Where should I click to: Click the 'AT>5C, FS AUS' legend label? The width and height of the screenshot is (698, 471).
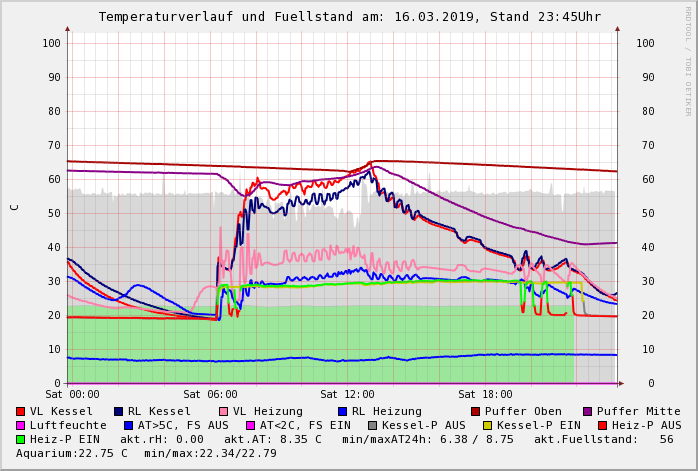tap(183, 425)
